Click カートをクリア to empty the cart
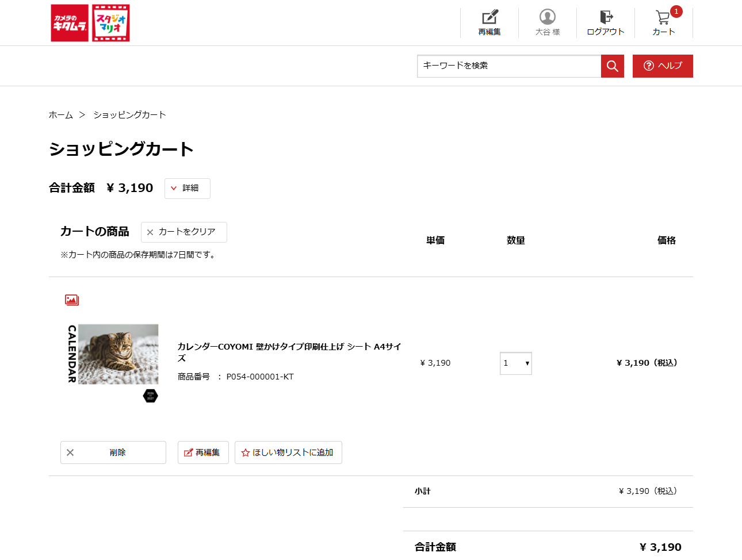This screenshot has height=560, width=742. click(183, 232)
